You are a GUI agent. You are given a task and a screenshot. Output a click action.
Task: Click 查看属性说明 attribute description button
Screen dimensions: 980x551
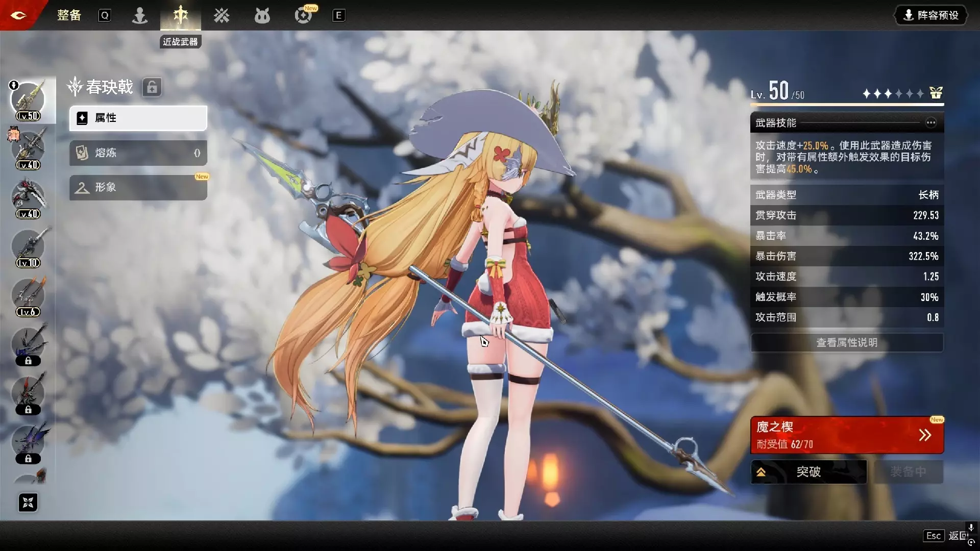coord(846,342)
